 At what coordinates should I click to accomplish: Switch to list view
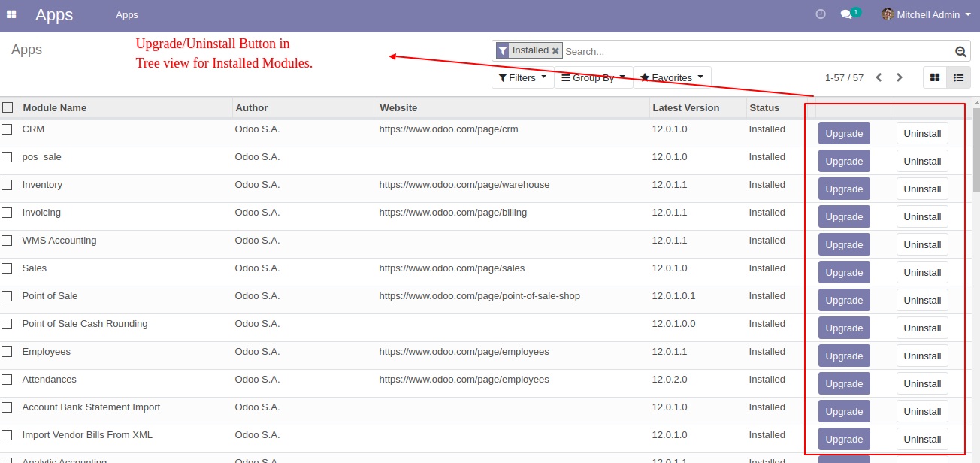tap(958, 77)
